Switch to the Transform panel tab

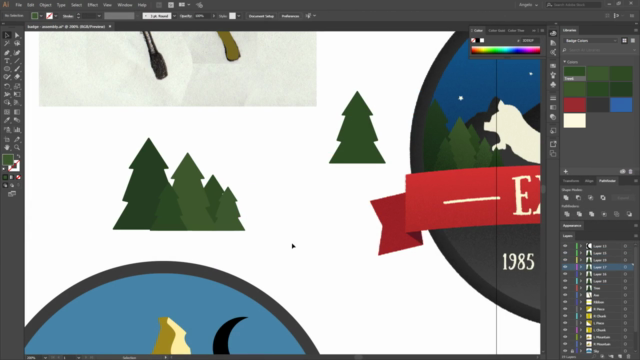pos(571,181)
